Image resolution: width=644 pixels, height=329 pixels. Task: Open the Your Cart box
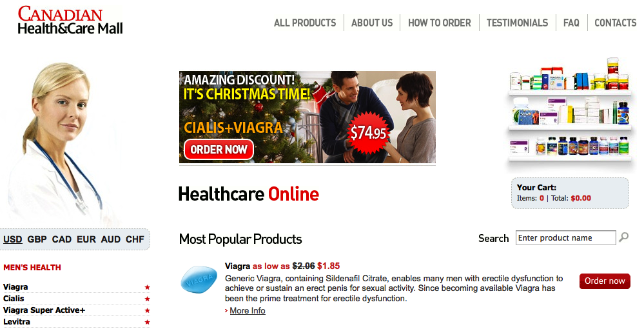coord(570,193)
